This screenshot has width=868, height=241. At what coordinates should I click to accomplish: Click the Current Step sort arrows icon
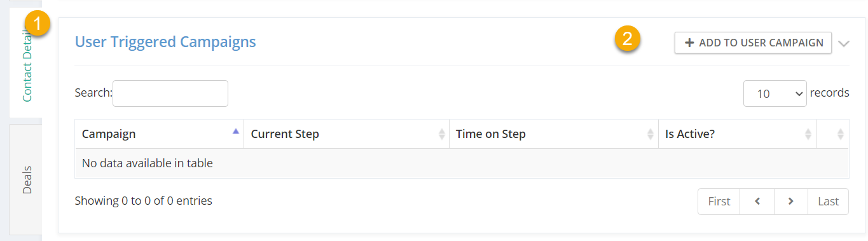tap(441, 134)
